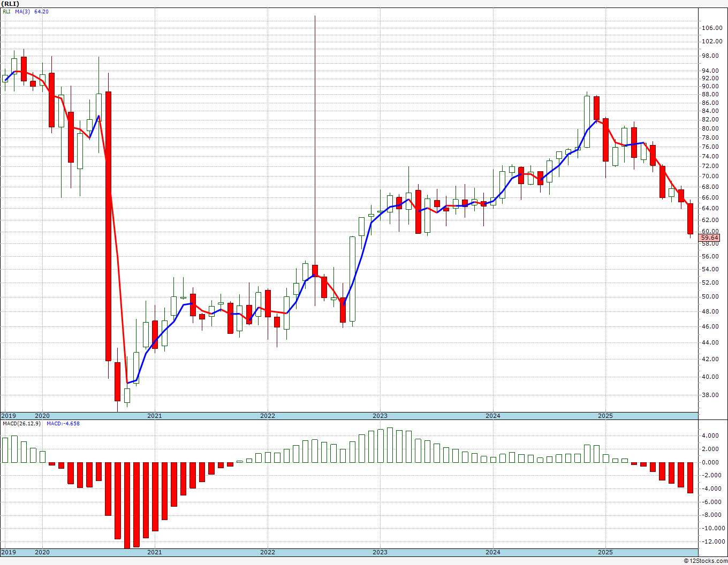Click the 90.00 price axis label
Image resolution: width=728 pixels, height=565 pixels.
click(x=709, y=86)
